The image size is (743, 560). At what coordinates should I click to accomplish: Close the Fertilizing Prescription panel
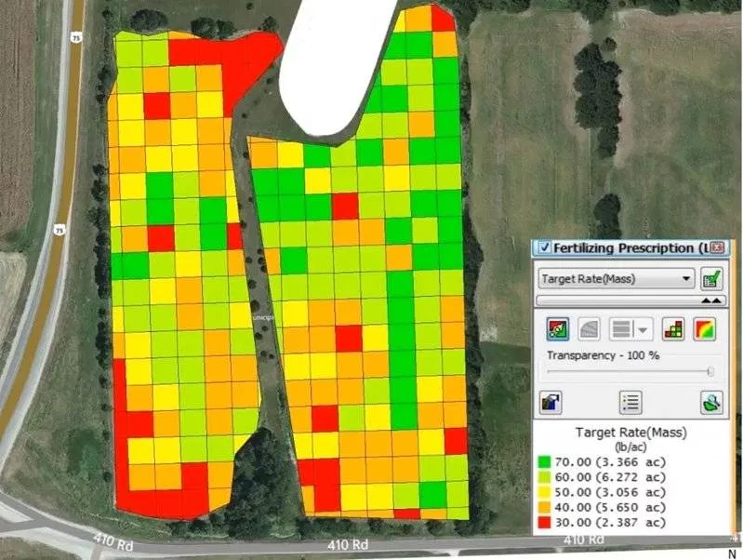click(716, 248)
